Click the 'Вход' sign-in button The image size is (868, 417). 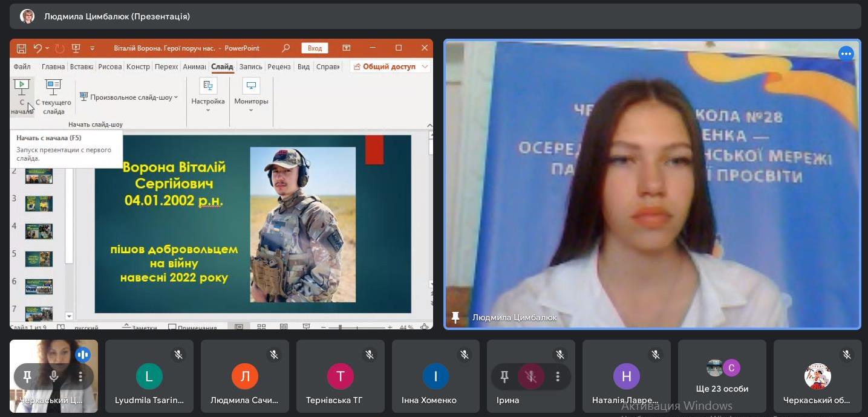315,48
